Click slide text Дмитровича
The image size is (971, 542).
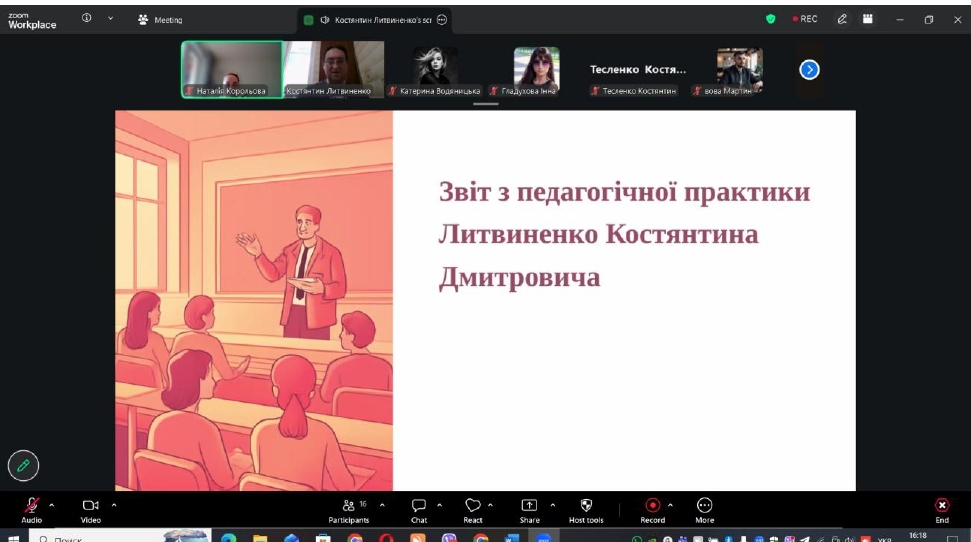click(520, 277)
